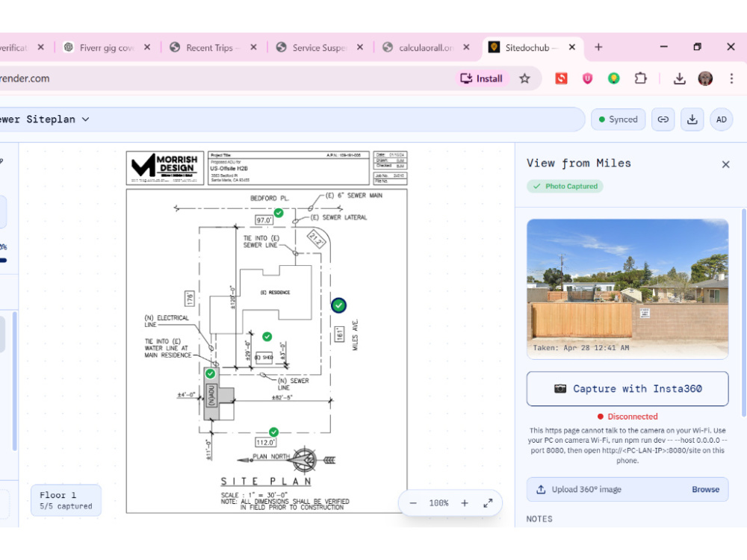Click Capture with Insta360
This screenshot has height=560, width=747.
tap(627, 388)
